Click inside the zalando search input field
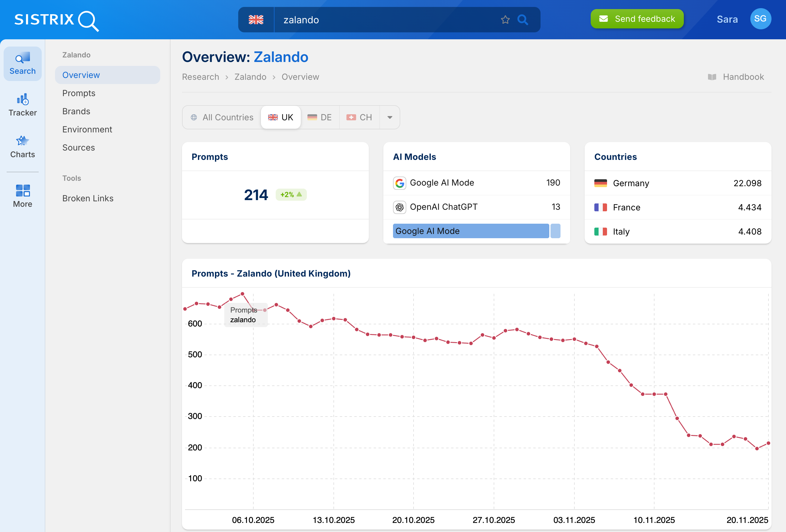 click(x=372, y=20)
